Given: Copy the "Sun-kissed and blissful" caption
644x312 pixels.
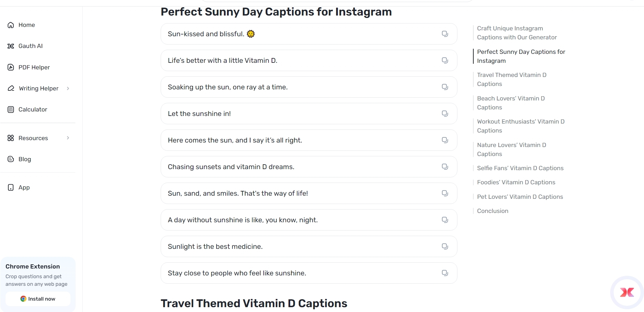Looking at the screenshot, I should tap(445, 33).
